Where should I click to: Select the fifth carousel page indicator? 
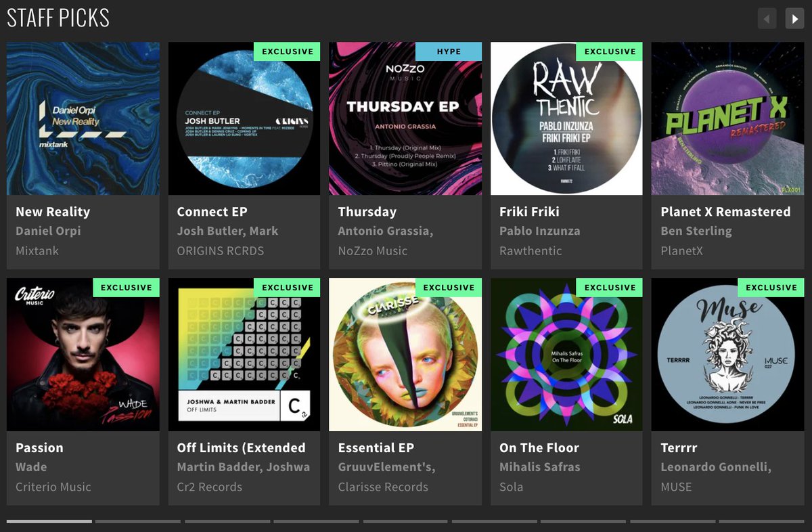[x=405, y=521]
